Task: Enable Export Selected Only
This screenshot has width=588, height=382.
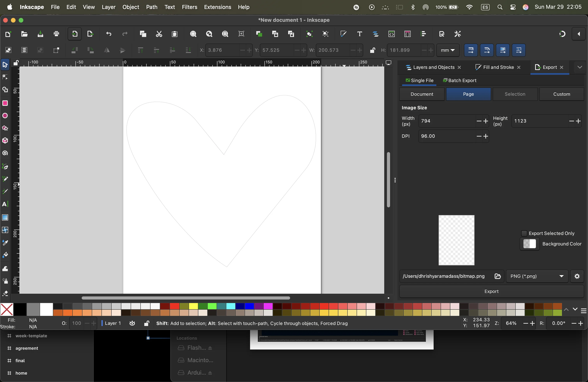Action: pyautogui.click(x=524, y=233)
